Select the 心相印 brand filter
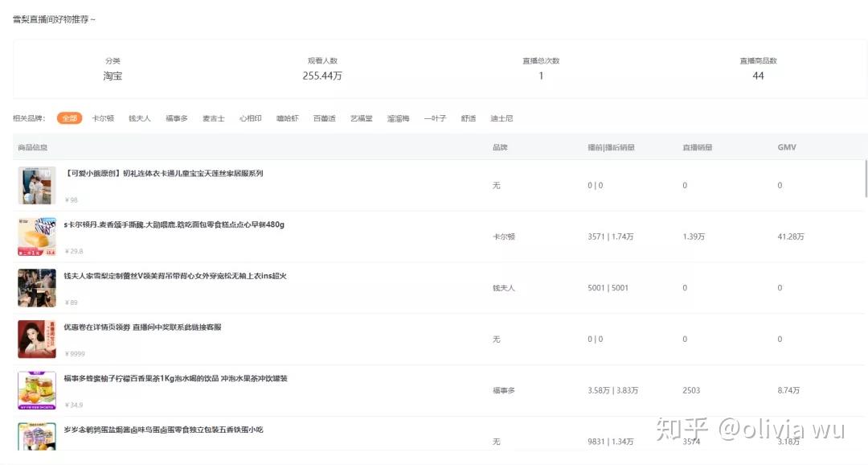 click(x=250, y=117)
